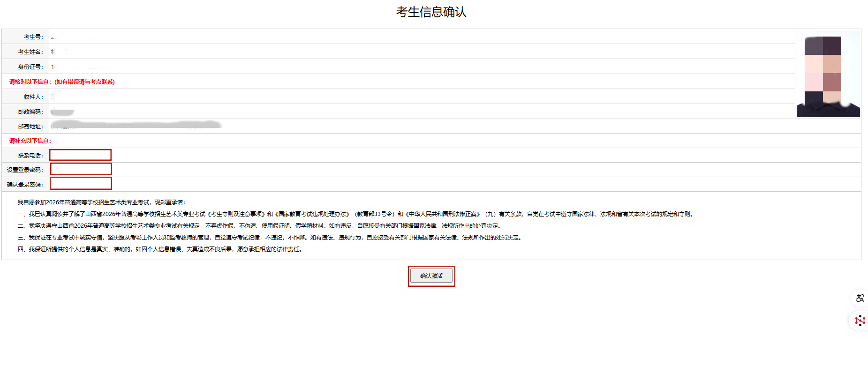Click the red 请补充以下信息 heading
The image size is (868, 381).
click(x=30, y=141)
